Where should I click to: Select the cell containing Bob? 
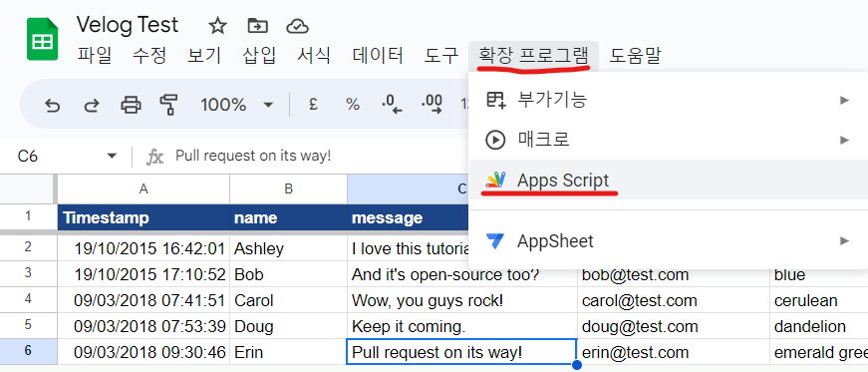coord(288,274)
